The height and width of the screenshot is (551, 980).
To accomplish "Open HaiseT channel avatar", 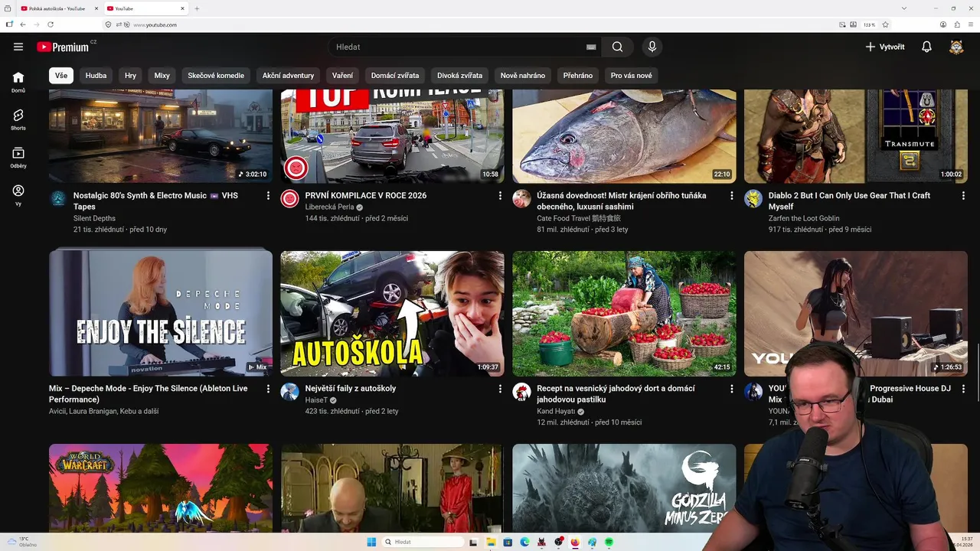I will click(289, 392).
